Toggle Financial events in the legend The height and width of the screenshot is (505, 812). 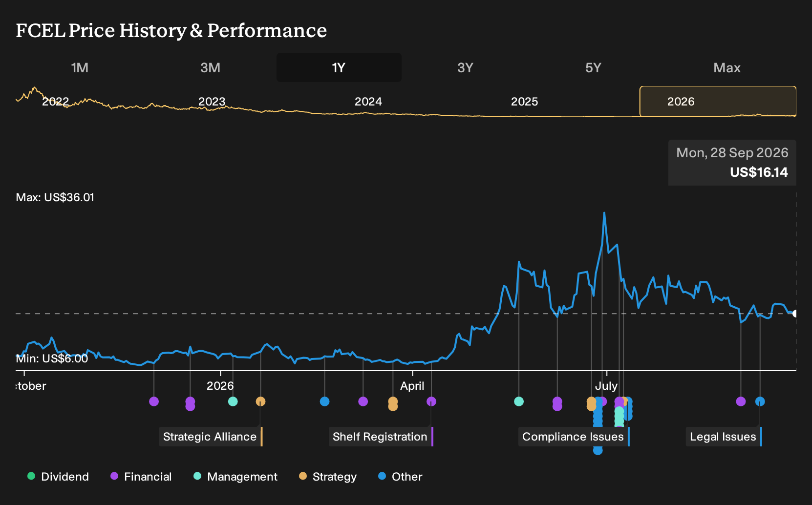click(x=141, y=476)
